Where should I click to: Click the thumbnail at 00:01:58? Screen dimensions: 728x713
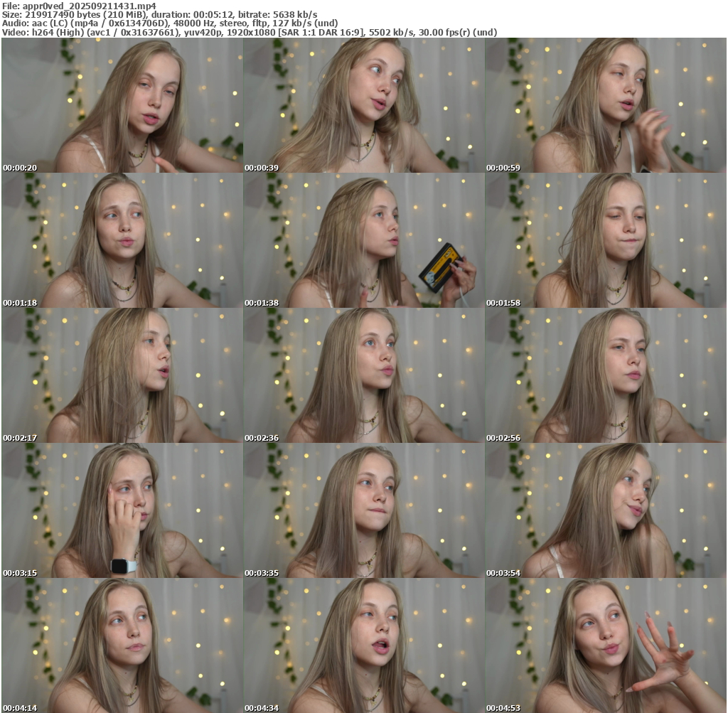pos(606,241)
